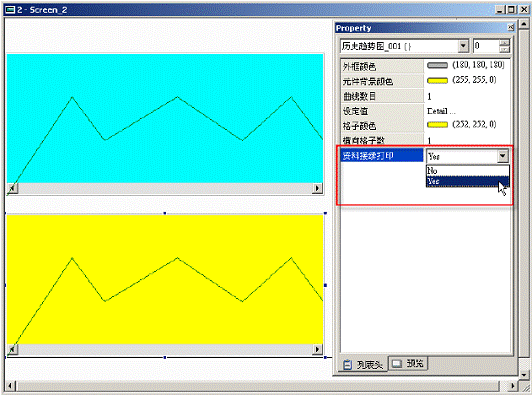Collapse the Yes/No dropdown arrow
This screenshot has width=532, height=395.
click(503, 156)
